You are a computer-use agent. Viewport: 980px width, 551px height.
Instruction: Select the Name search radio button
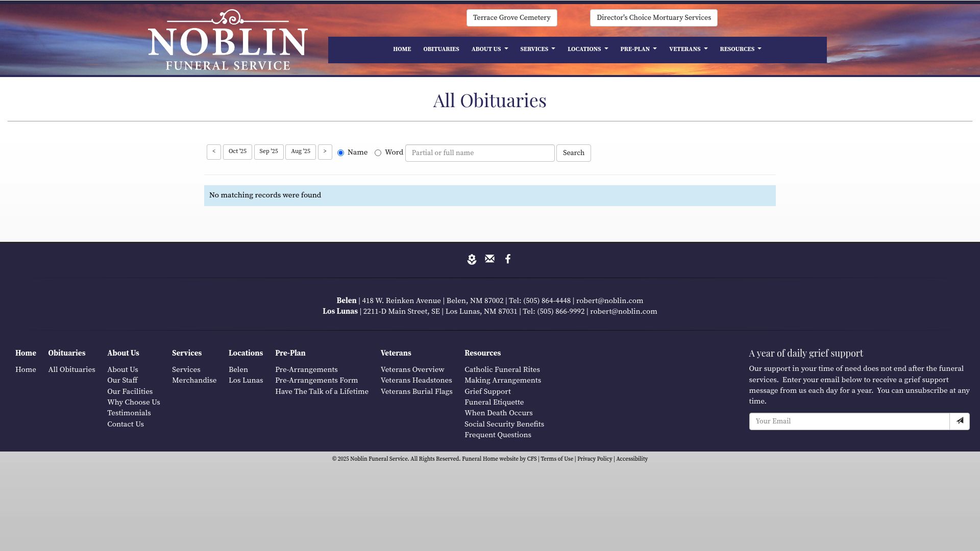[340, 153]
